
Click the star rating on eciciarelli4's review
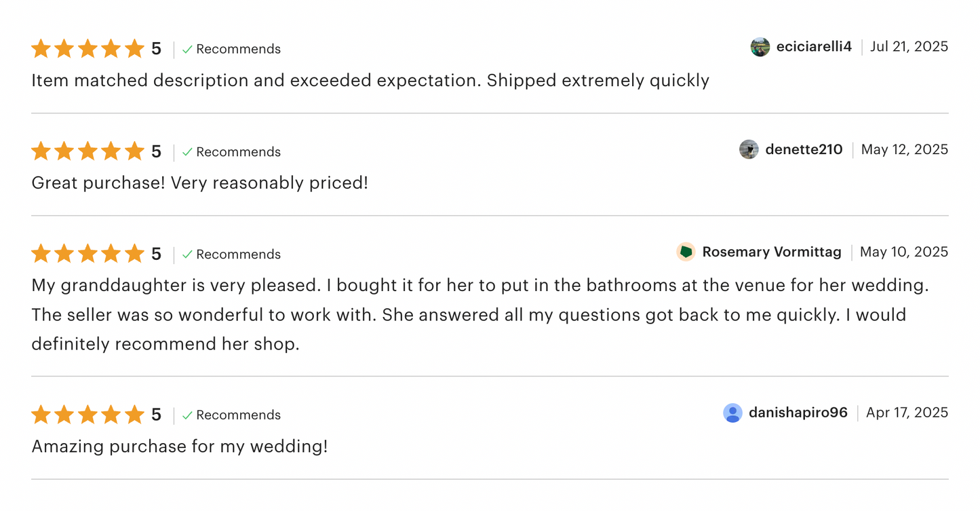(x=87, y=49)
